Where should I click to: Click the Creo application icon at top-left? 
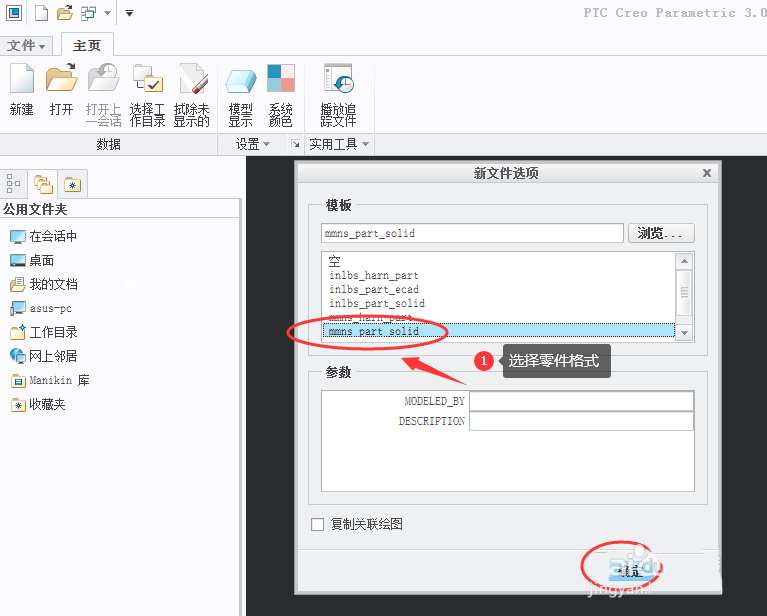point(14,13)
